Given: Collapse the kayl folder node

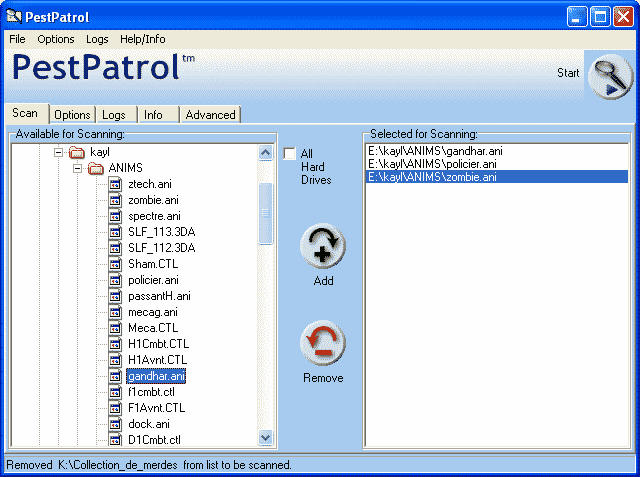Looking at the screenshot, I should (x=58, y=153).
